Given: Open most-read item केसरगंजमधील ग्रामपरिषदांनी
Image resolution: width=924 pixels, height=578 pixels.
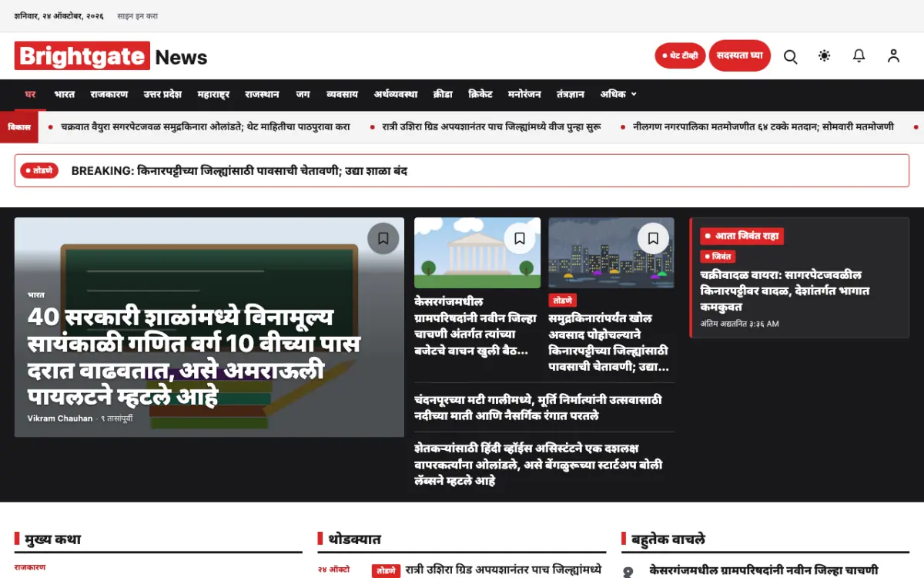Looking at the screenshot, I should (x=764, y=570).
